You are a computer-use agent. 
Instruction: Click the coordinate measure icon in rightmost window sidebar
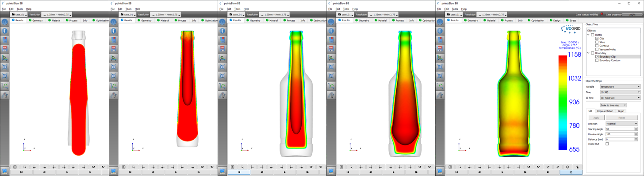pos(440,58)
